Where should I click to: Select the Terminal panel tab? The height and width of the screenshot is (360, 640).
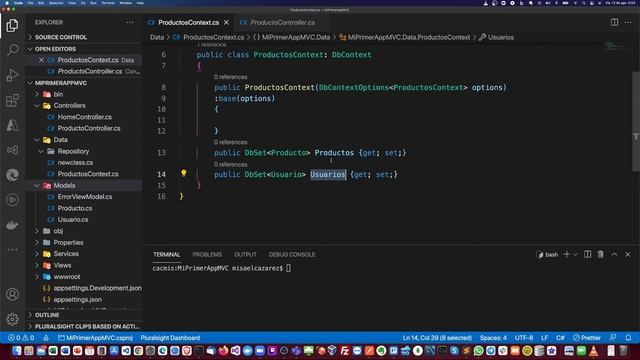point(167,254)
